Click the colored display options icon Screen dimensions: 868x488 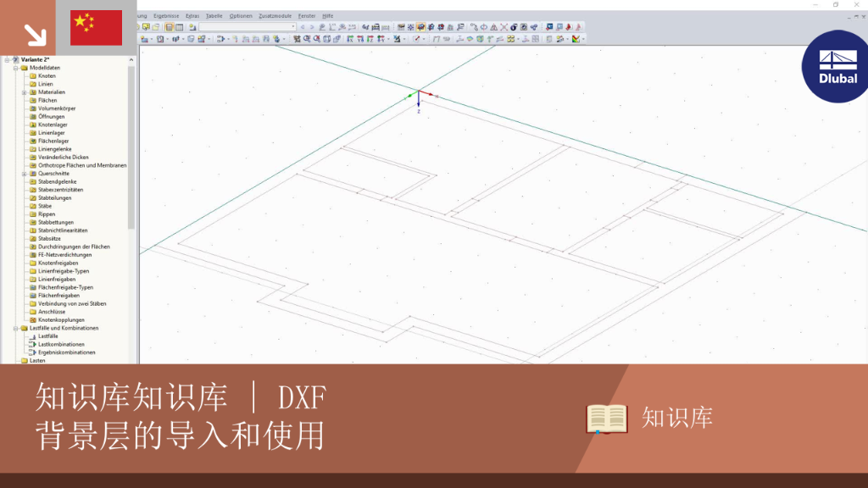pos(576,39)
